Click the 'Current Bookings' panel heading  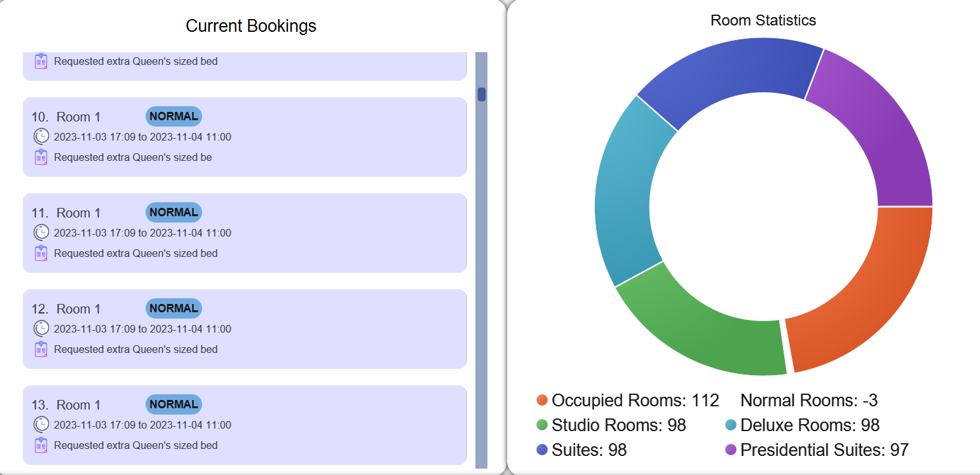[x=251, y=26]
